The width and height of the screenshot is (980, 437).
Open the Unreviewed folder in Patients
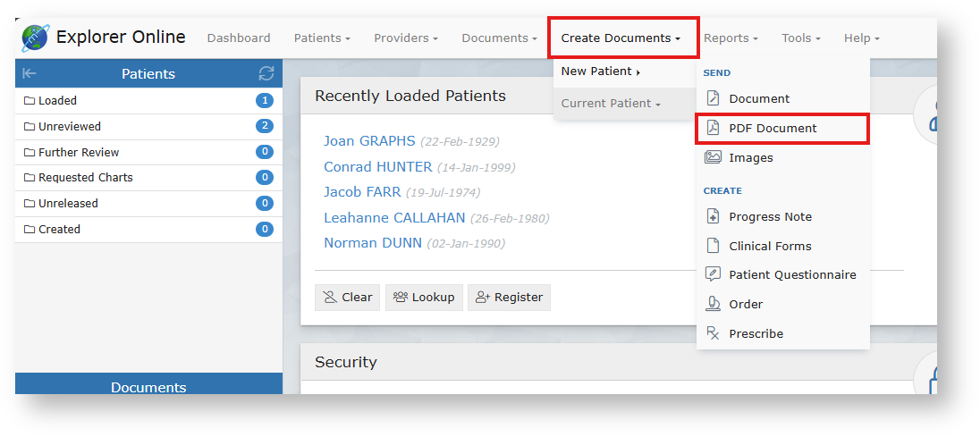tap(70, 127)
